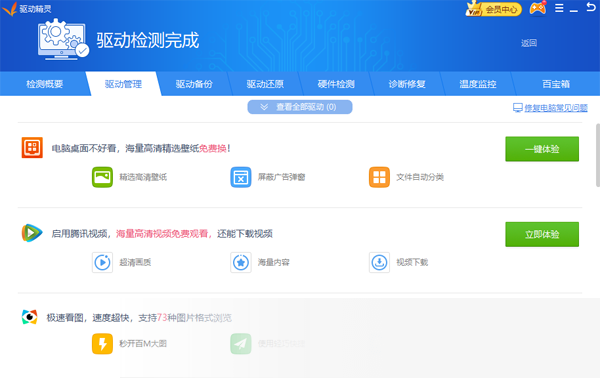Click the 屏蔽广告弹窗 label
The width and height of the screenshot is (600, 378).
281,177
